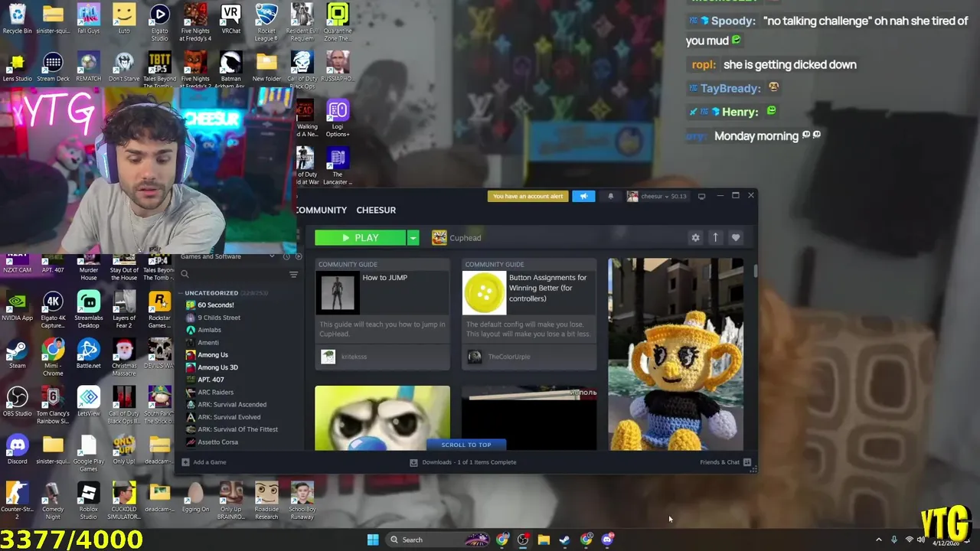Expand the cheesur account dropdown
The image size is (980, 551).
click(x=657, y=196)
